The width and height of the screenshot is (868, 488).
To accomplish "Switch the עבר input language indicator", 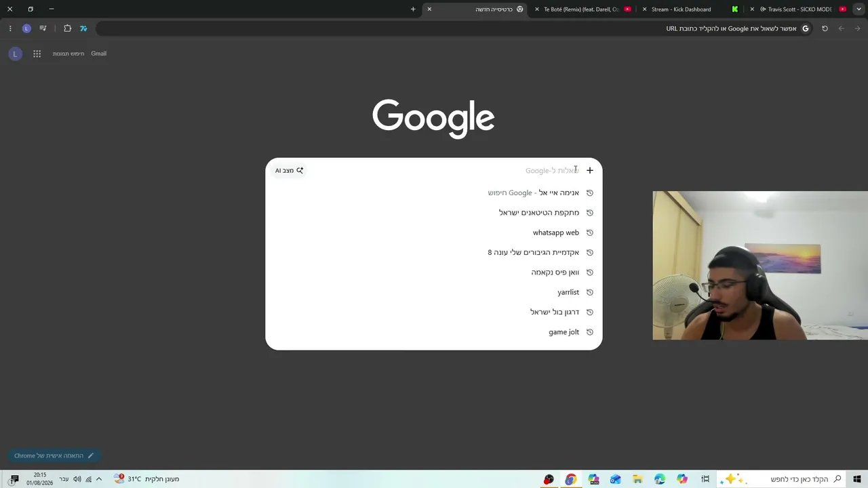I will click(64, 479).
